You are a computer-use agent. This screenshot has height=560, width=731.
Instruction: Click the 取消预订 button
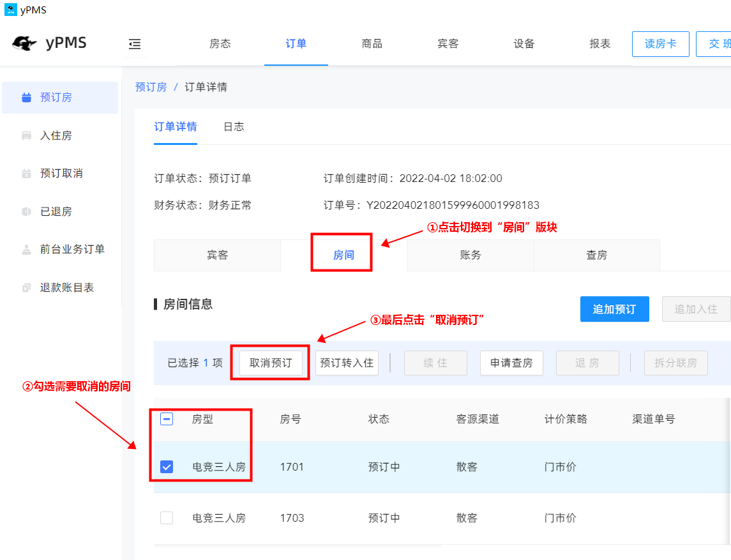[271, 363]
